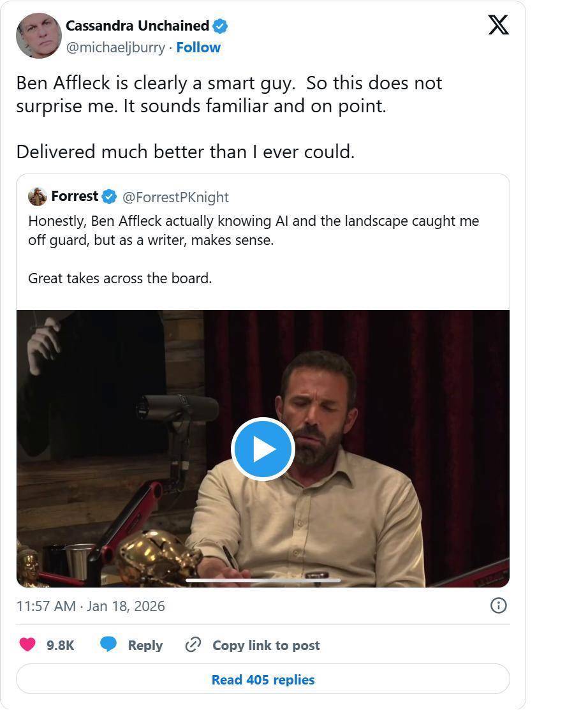The height and width of the screenshot is (710, 588).
Task: Click the X logo icon
Action: coord(498,25)
